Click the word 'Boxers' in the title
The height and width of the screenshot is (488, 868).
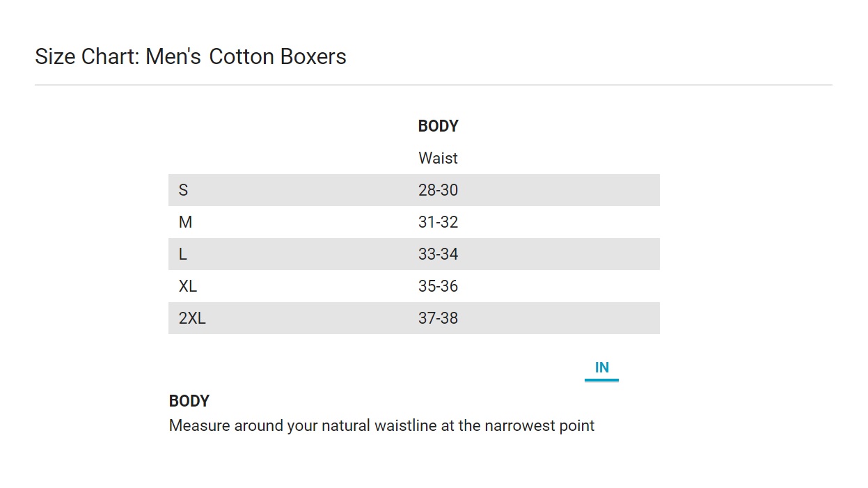pyautogui.click(x=313, y=56)
